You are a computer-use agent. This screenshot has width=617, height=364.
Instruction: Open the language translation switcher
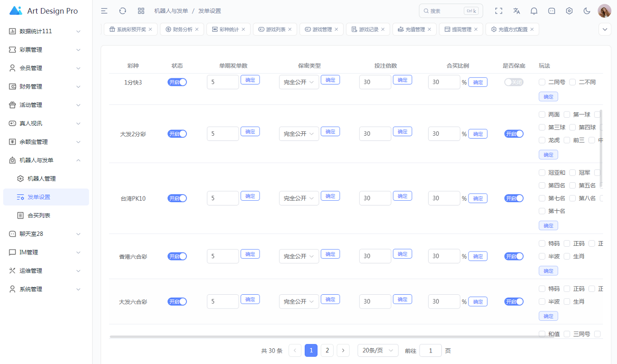(x=516, y=11)
